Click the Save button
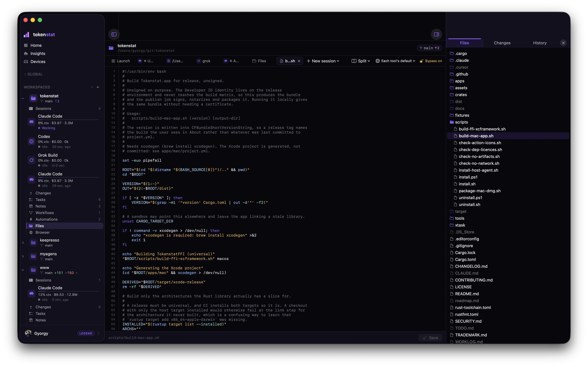588x367 pixels. click(430, 338)
